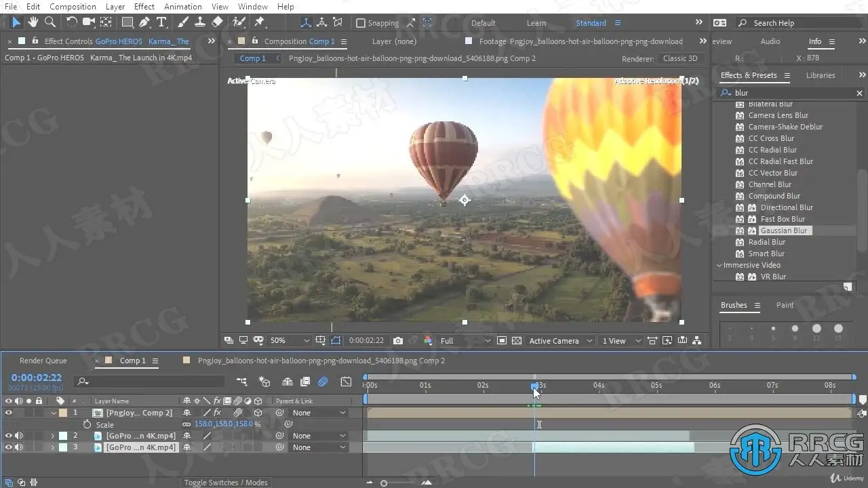Select the Hand tool in toolbar
This screenshot has height=488, width=868.
(33, 22)
